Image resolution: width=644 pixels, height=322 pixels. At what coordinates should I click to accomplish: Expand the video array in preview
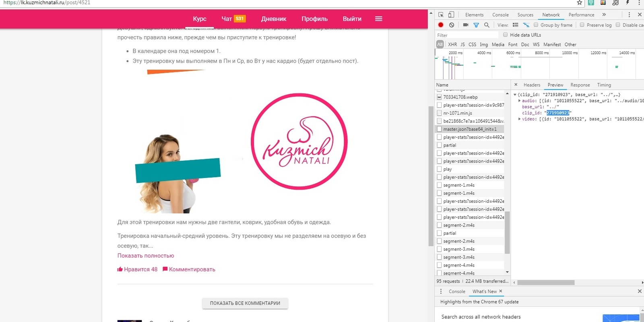point(519,119)
